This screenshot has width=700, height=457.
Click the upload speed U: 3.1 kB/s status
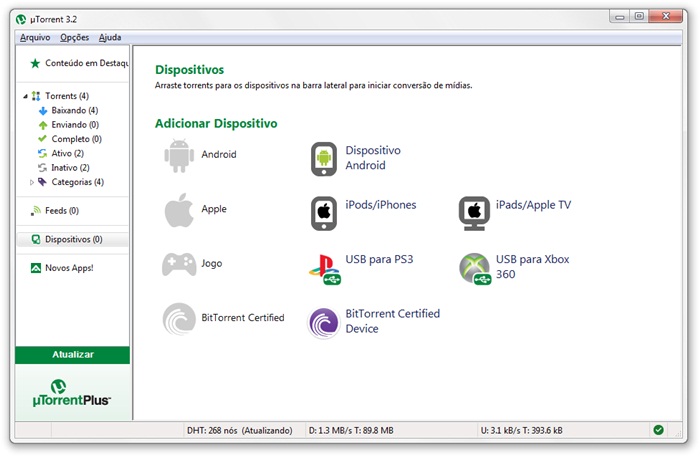[x=521, y=430]
